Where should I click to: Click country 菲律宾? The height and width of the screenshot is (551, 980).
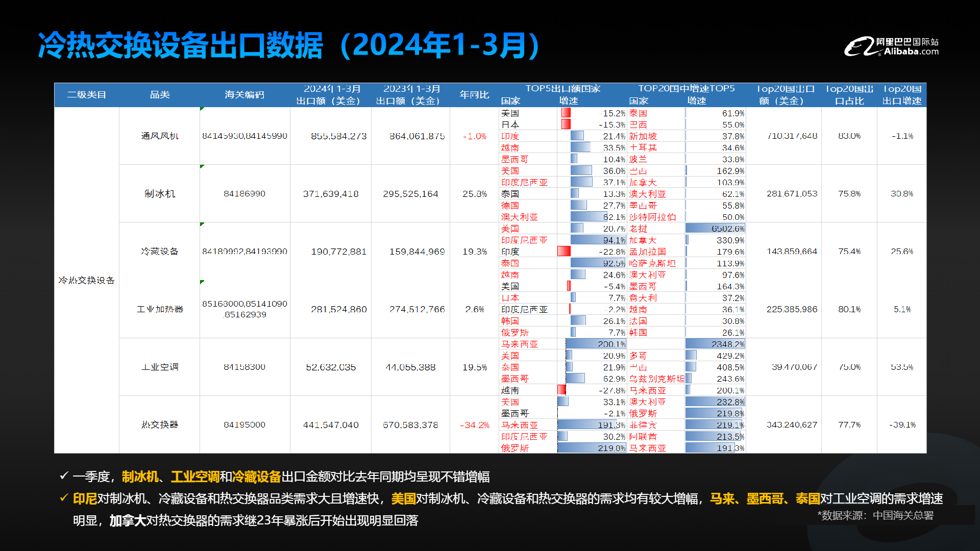pos(643,425)
